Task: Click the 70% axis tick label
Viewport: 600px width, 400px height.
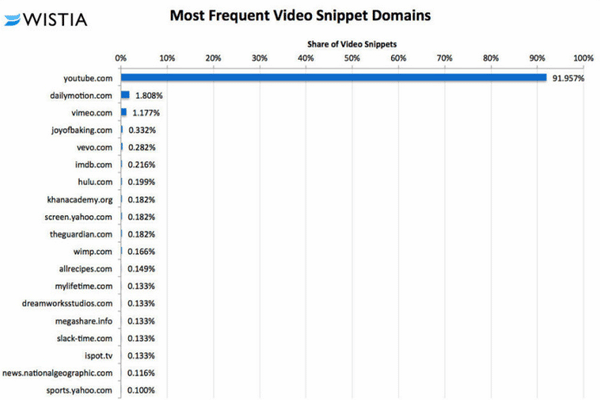Action: [x=445, y=58]
